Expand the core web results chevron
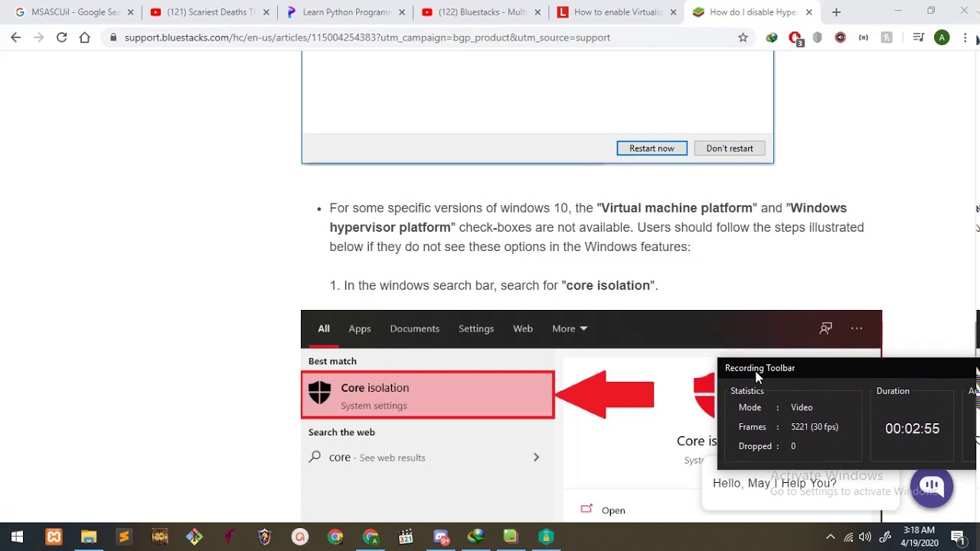The image size is (980, 551). (x=536, y=458)
